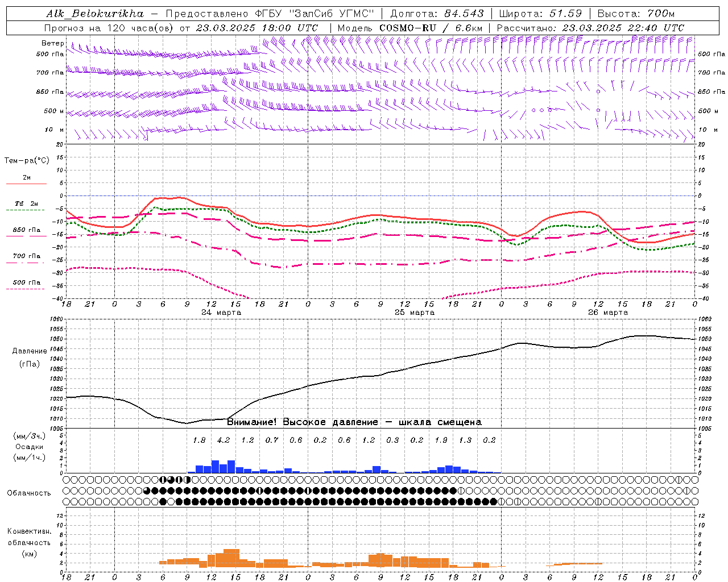
Task: Select the 500 гПа entry in the temperature legend
Action: 27,282
